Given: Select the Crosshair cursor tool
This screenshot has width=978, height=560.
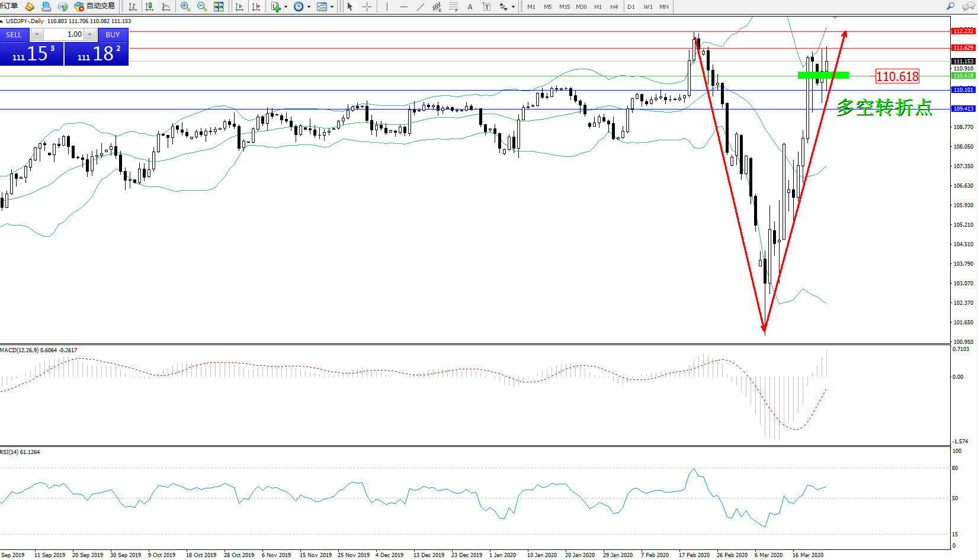Looking at the screenshot, I should pyautogui.click(x=367, y=7).
